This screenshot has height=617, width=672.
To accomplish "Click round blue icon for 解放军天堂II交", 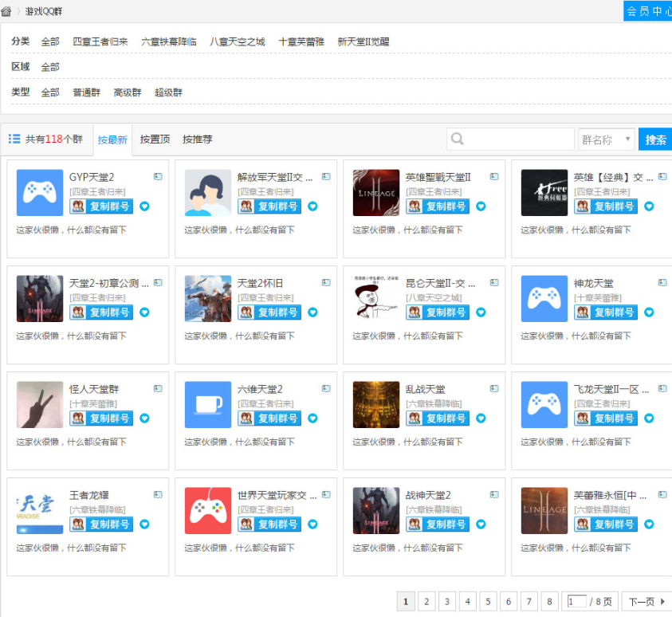I will point(312,206).
